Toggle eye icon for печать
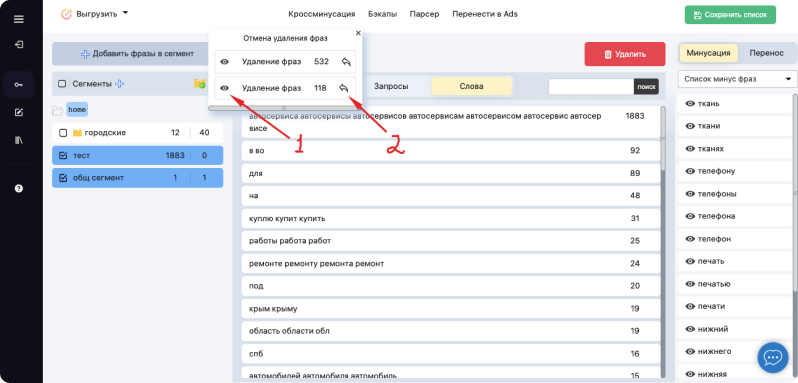The image size is (798, 383). 691,261
